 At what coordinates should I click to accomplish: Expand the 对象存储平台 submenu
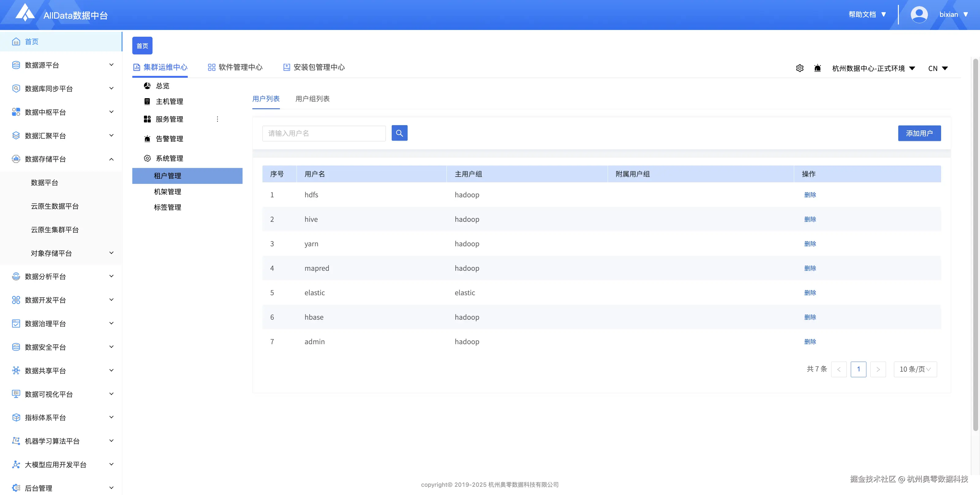pyautogui.click(x=111, y=253)
